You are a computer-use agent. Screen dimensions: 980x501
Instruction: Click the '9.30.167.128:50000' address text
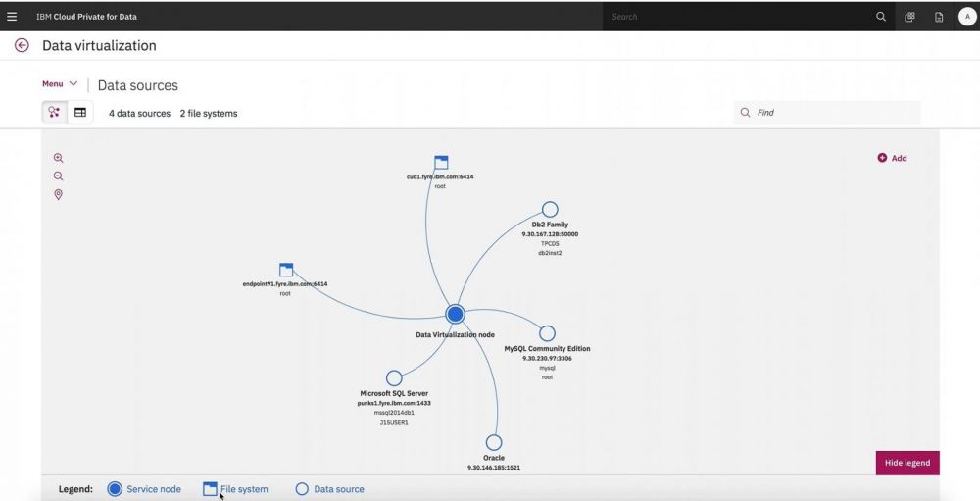click(550, 234)
